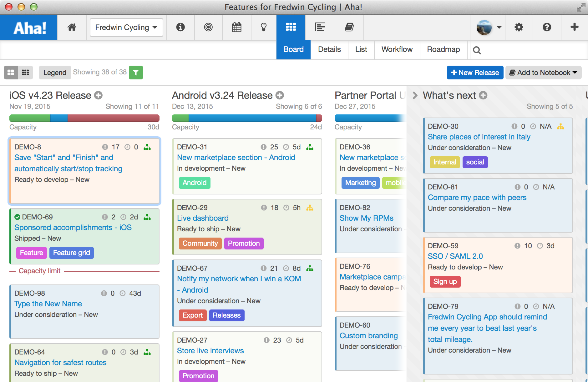Switch to compact grid view toggle
The image size is (588, 382).
pyautogui.click(x=25, y=73)
